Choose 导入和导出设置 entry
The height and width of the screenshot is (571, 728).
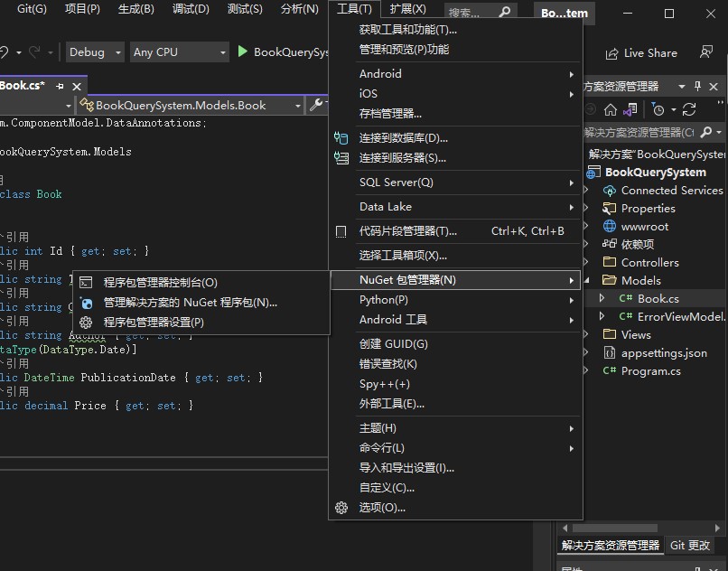pyautogui.click(x=455, y=468)
